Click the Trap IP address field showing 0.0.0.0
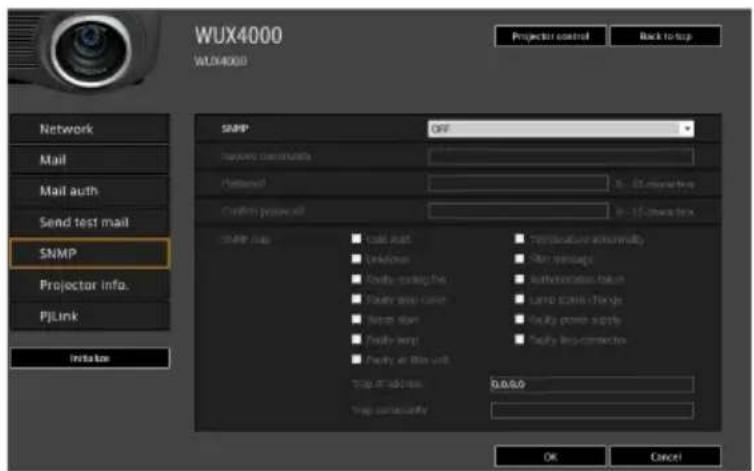754x471 pixels. point(592,384)
